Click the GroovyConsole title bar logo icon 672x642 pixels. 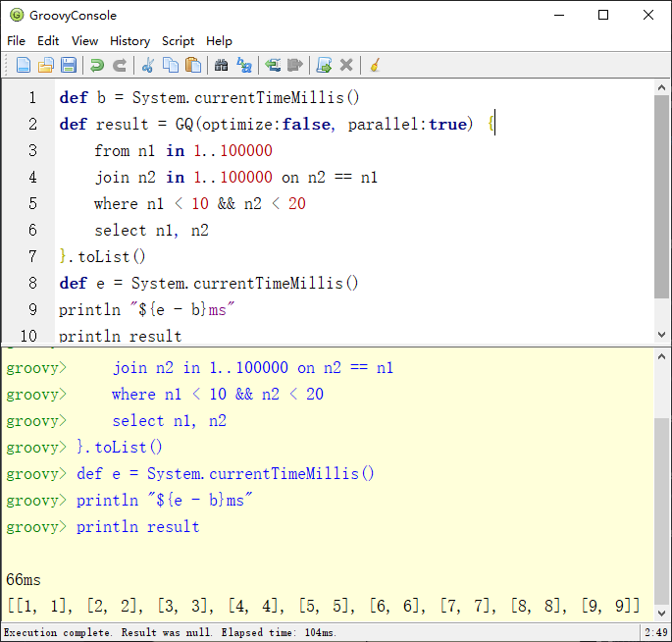coord(17,15)
